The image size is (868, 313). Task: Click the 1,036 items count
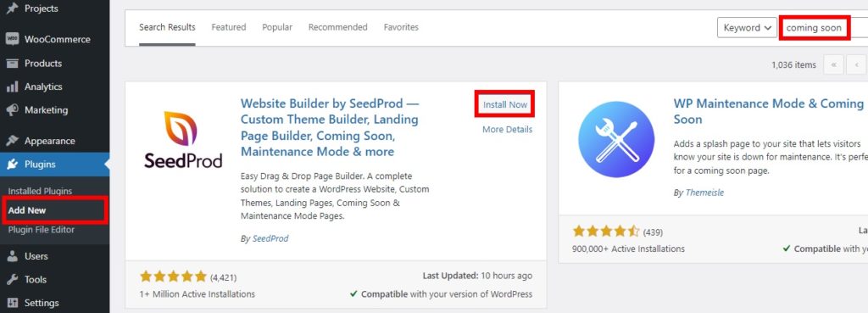[x=793, y=64]
